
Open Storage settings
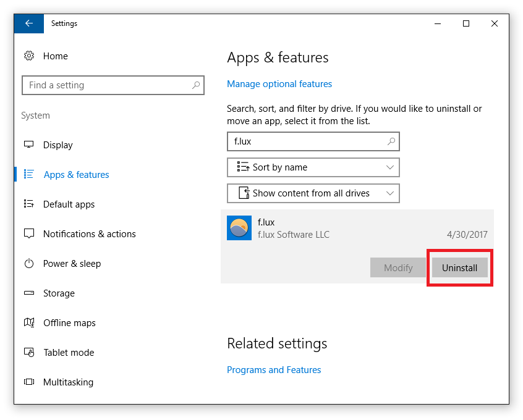pos(59,293)
